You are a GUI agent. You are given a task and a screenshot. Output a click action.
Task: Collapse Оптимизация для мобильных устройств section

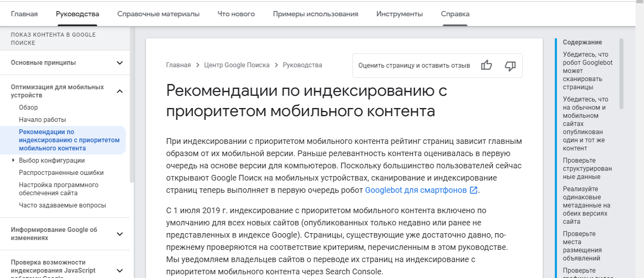tap(119, 91)
